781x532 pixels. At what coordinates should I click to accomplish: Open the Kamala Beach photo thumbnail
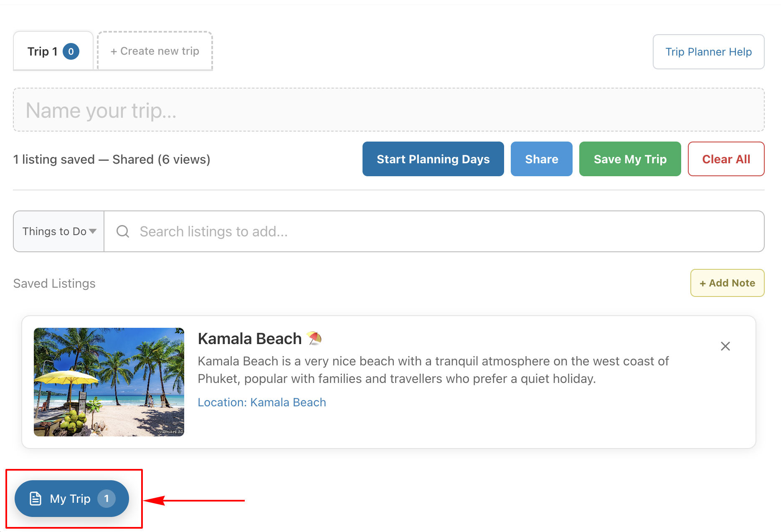point(109,382)
